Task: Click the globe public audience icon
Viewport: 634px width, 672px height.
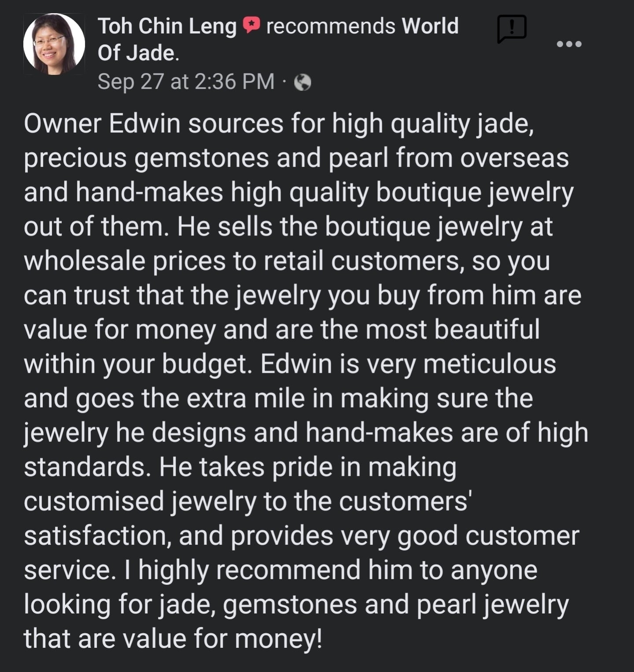Action: click(302, 82)
